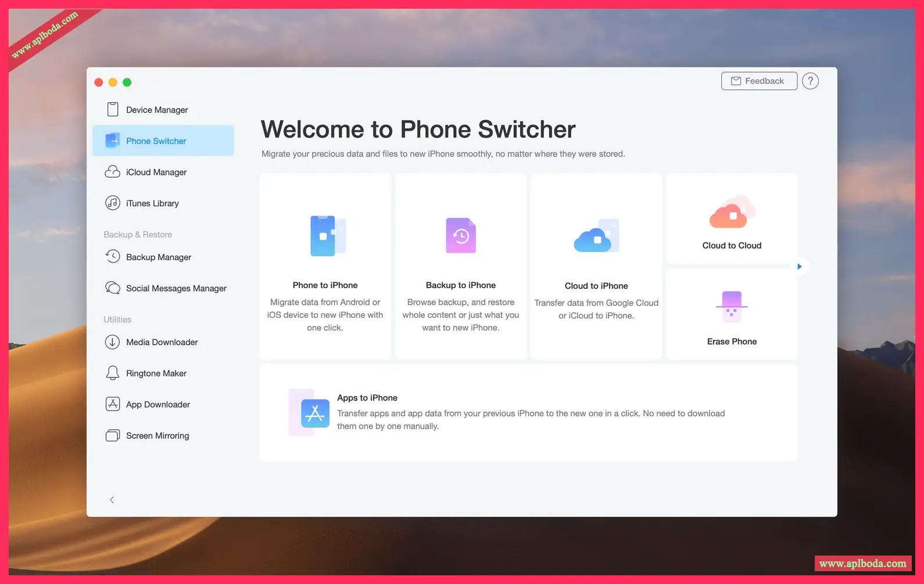
Task: Click the Screen Mirroring icon
Action: 112,435
